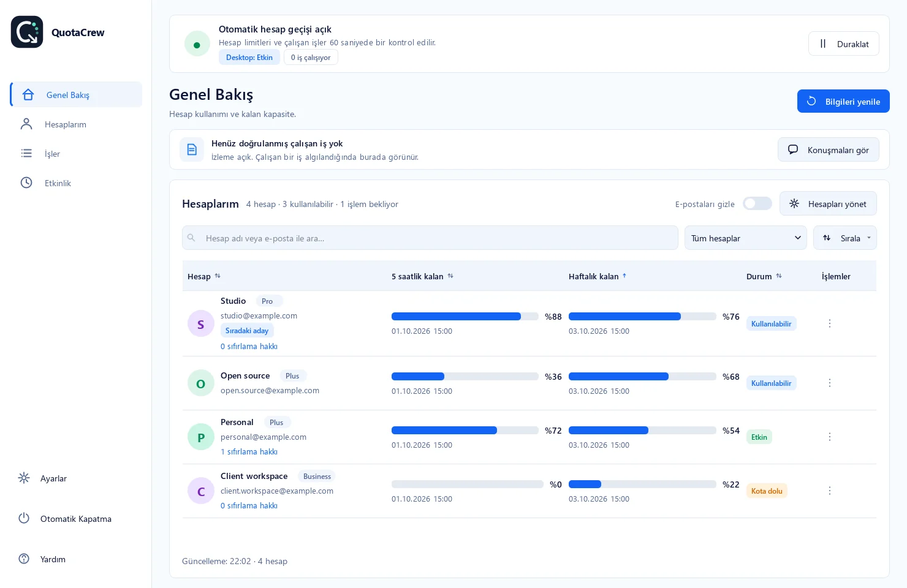
Task: Open Otomatik Kapatma power option
Action: coord(76,519)
